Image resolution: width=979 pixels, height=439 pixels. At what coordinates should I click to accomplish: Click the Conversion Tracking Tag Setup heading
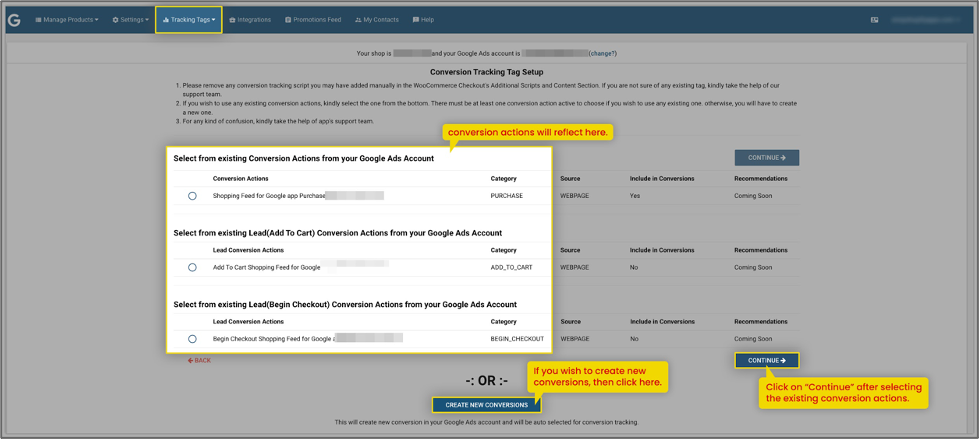click(x=486, y=72)
